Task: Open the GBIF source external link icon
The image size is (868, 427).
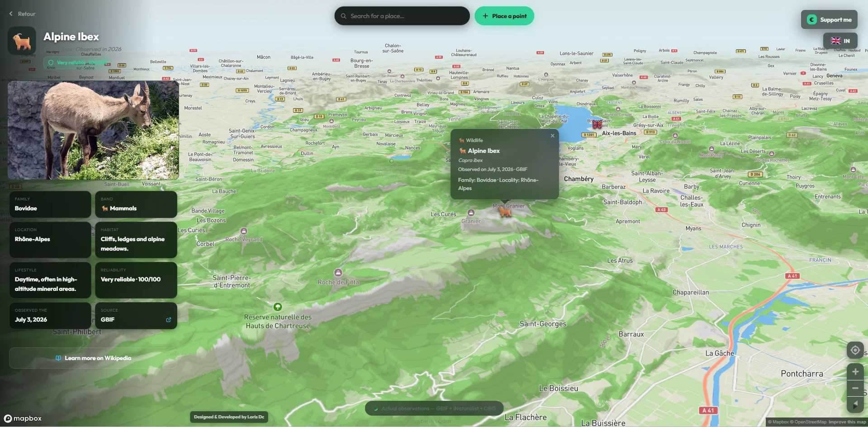Action: point(169,320)
